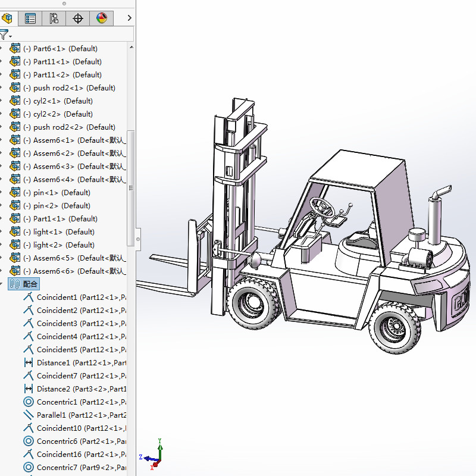This screenshot has width=476, height=476.
Task: Select Part11<2> component icon in tree
Action: pyautogui.click(x=15, y=74)
